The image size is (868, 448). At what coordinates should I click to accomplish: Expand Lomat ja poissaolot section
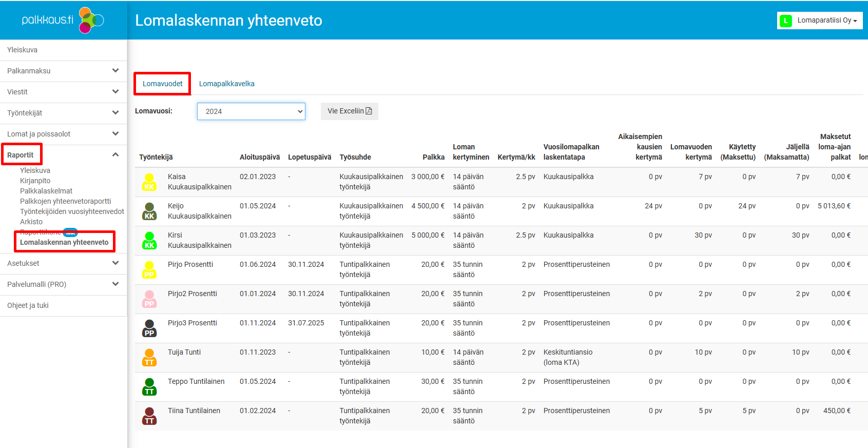coord(115,134)
